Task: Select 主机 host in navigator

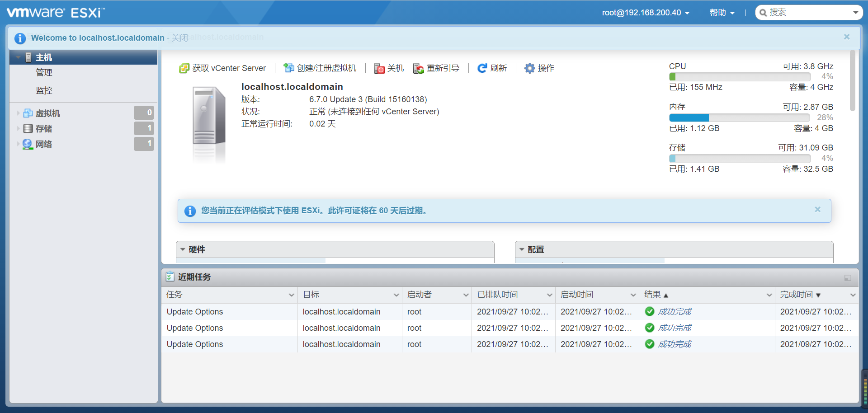Action: (x=84, y=57)
